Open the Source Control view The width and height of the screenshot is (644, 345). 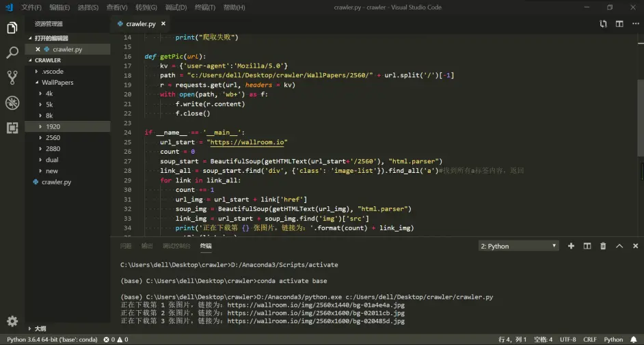tap(12, 77)
